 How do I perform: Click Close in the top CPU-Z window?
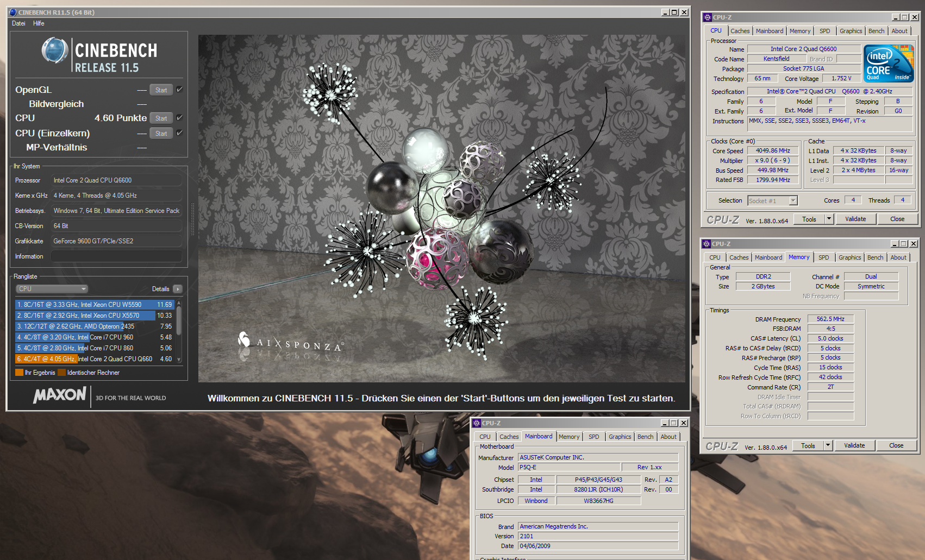[897, 219]
